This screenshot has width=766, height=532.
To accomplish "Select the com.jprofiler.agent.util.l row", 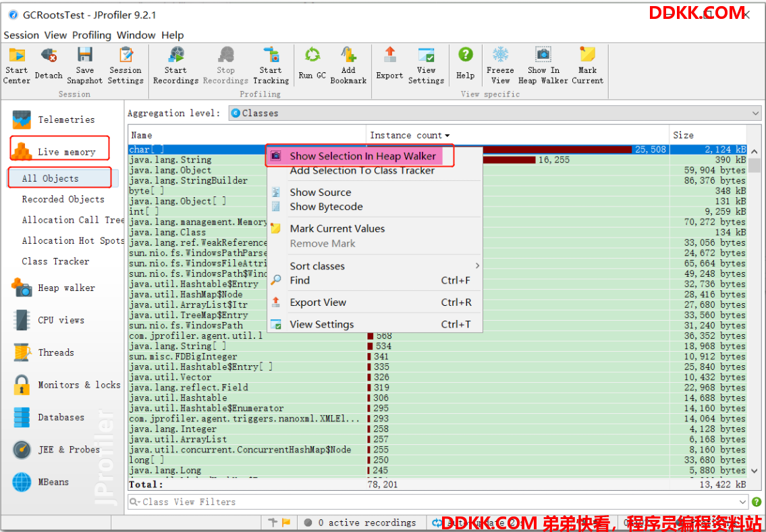I will coord(437,336).
